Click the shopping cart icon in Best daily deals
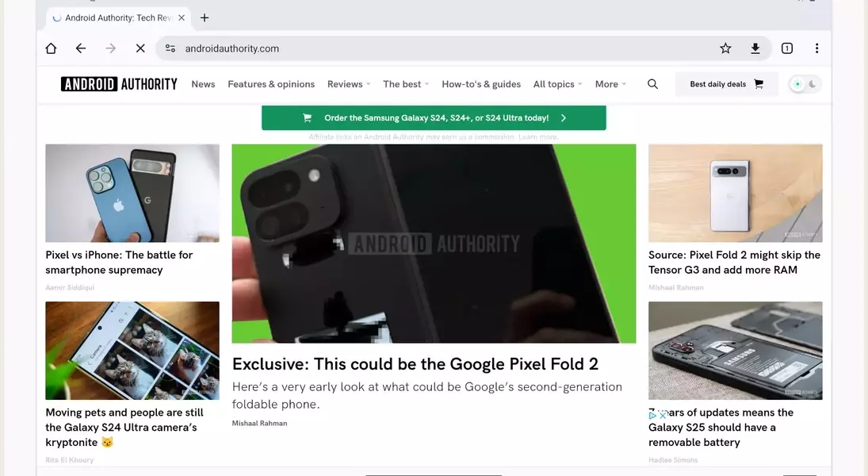The width and height of the screenshot is (868, 476). (759, 84)
